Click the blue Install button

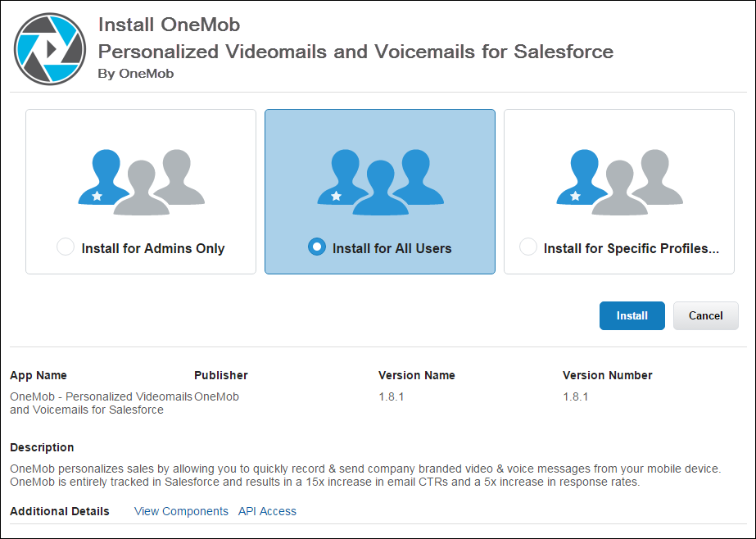coord(632,316)
